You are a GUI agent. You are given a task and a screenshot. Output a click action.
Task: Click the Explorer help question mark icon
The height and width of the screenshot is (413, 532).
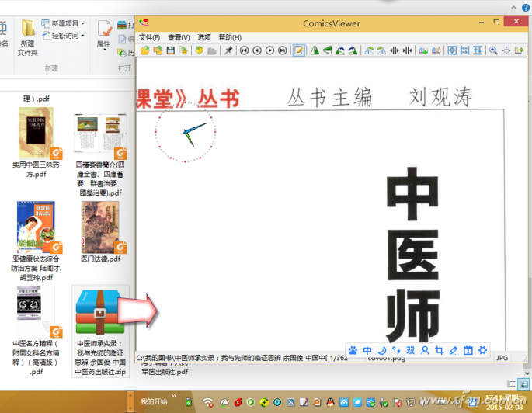click(525, 8)
